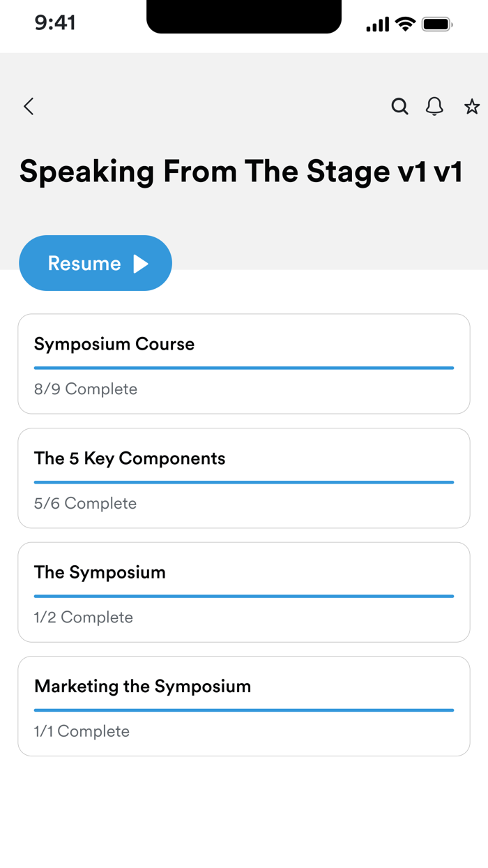Tap the "1/2 Complete" status text

(x=83, y=618)
